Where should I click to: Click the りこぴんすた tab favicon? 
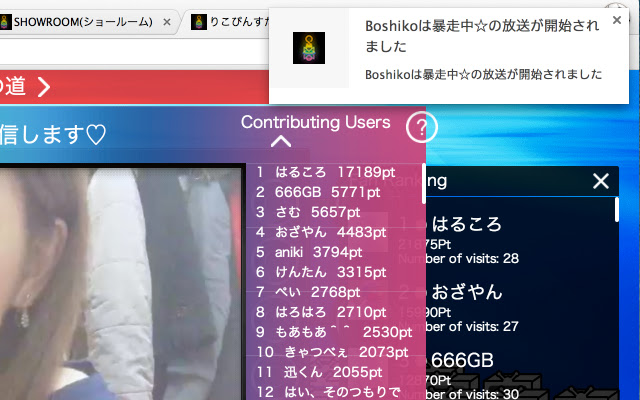[199, 21]
